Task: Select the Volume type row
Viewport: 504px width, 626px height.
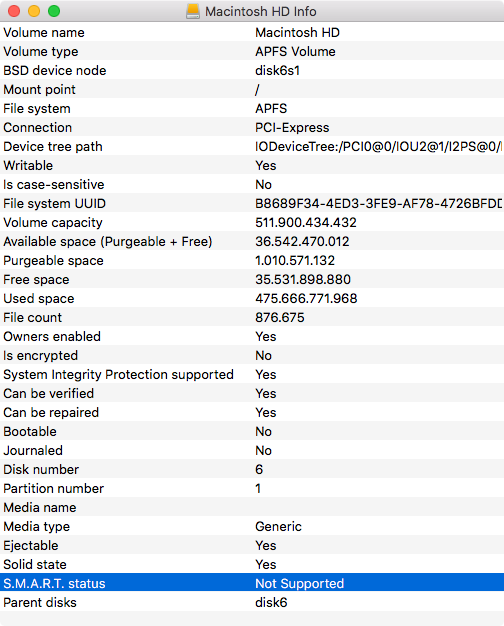Action: click(252, 52)
